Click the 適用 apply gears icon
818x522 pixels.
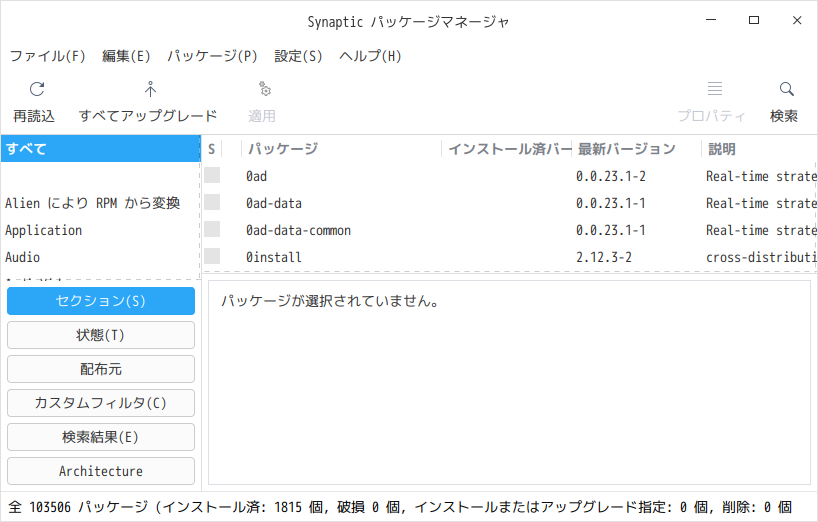pos(264,89)
